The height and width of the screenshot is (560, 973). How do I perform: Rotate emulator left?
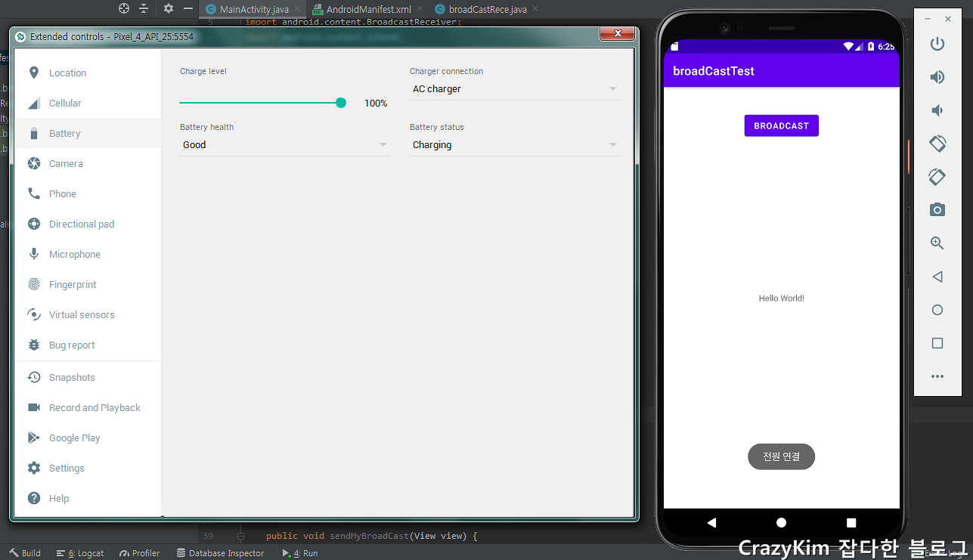(x=937, y=144)
